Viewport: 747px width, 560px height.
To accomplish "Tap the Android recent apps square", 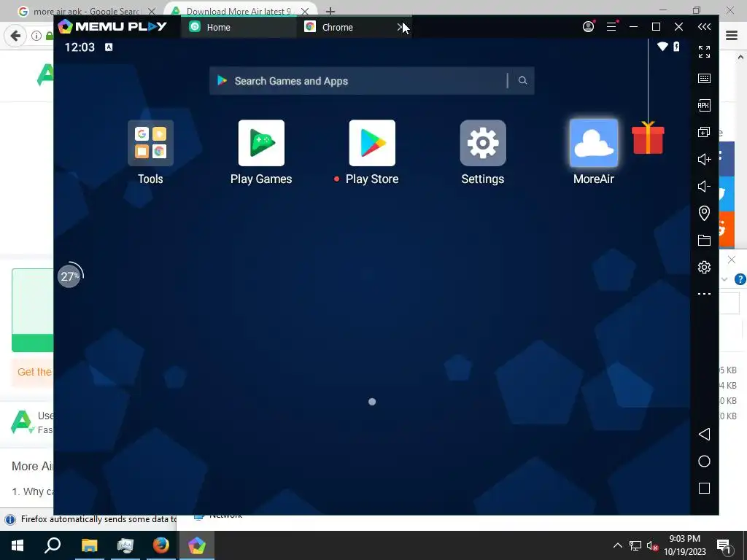I will coord(704,488).
